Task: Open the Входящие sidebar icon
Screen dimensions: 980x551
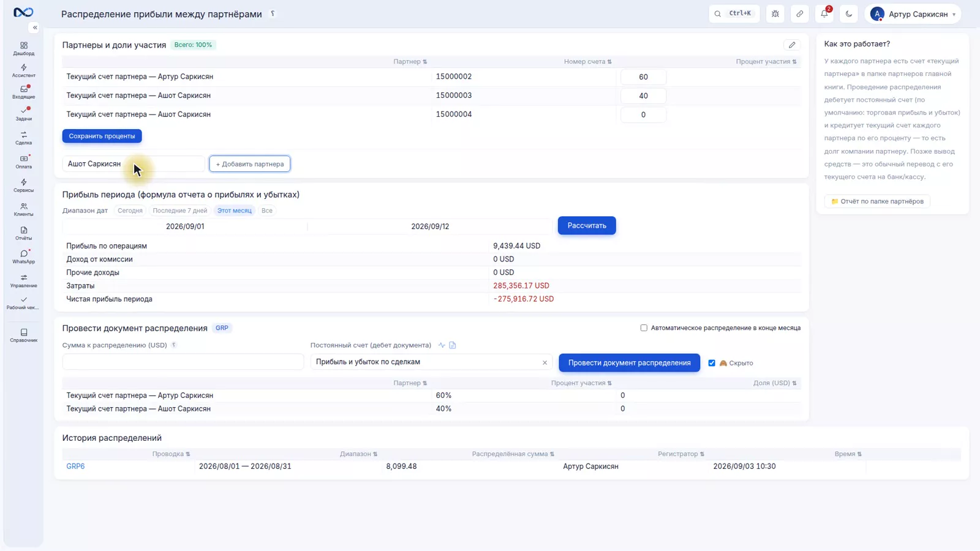Action: point(24,92)
